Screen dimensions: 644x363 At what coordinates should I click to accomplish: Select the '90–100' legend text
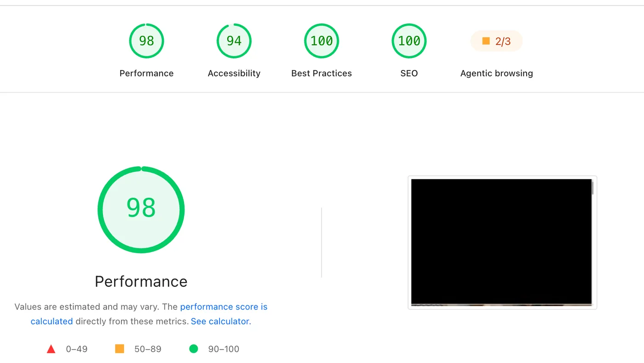pos(224,349)
